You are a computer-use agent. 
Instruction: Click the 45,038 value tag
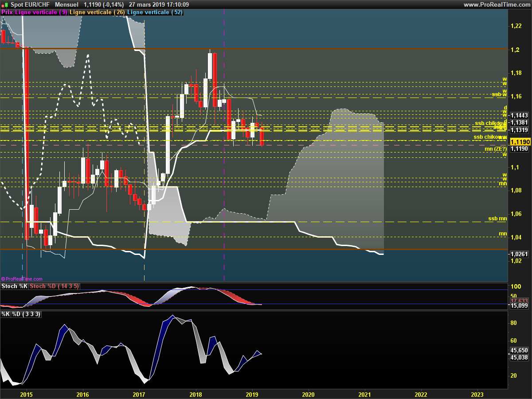click(519, 357)
